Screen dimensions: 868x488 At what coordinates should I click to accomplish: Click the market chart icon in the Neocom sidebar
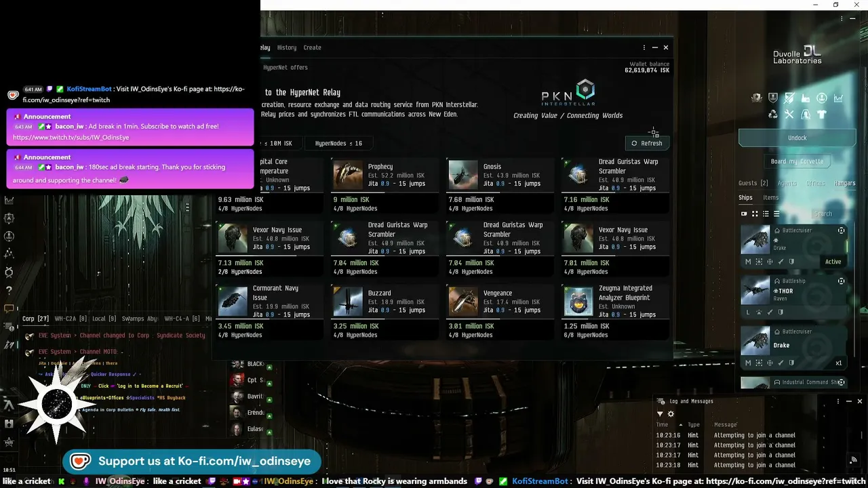click(x=9, y=200)
